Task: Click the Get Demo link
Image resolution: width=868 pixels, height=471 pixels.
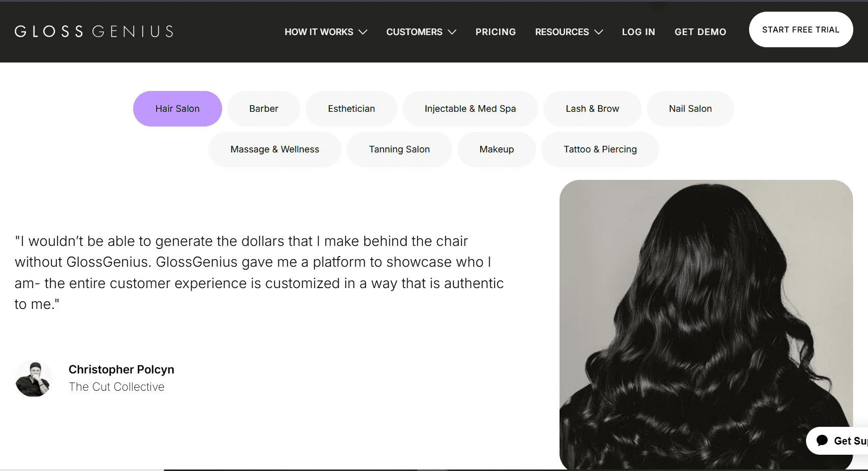Action: (x=700, y=32)
